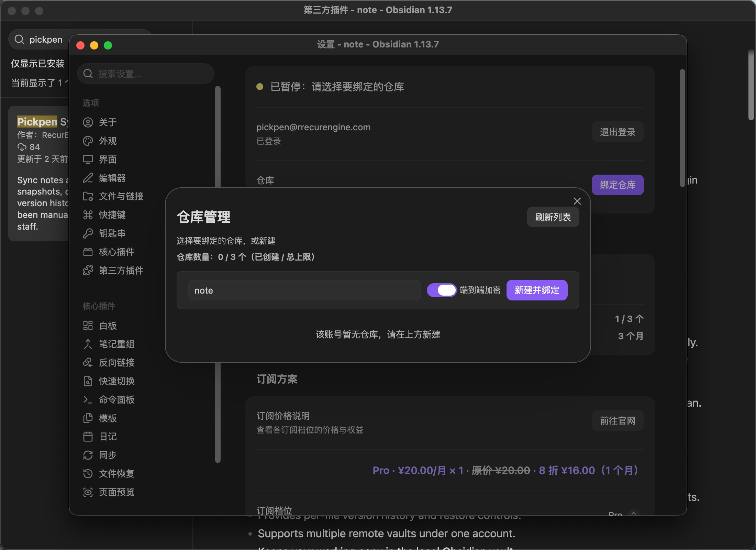Screen dimensions: 756x550
Task: Open the 关于 settings icon
Action: point(88,122)
